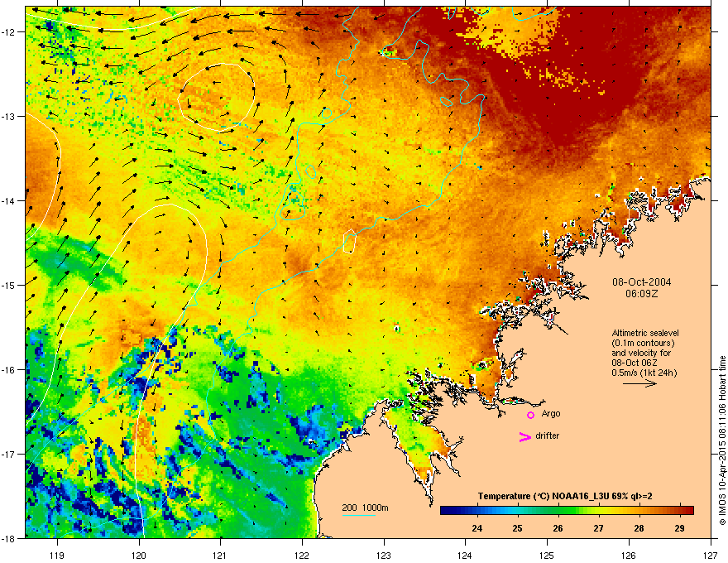
Task: Click the magenta drifter arrowhead legend marker
Action: point(524,436)
